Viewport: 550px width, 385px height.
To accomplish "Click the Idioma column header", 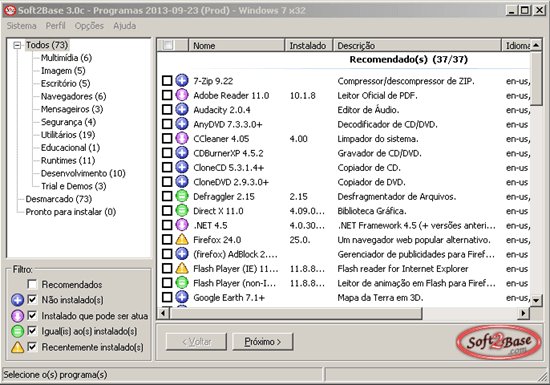I will tap(516, 46).
